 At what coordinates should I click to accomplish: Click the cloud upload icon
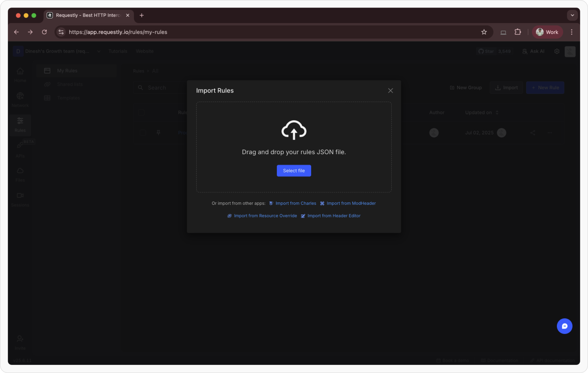tap(294, 130)
